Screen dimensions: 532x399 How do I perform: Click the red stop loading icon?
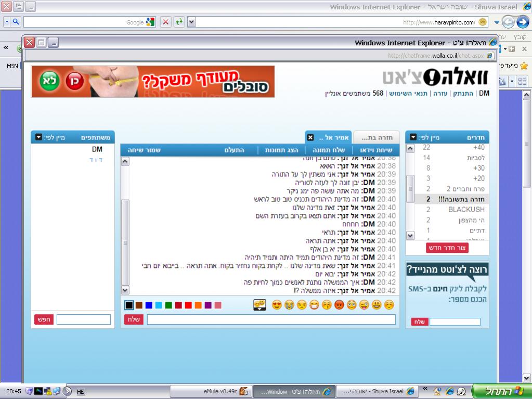pyautogui.click(x=165, y=22)
